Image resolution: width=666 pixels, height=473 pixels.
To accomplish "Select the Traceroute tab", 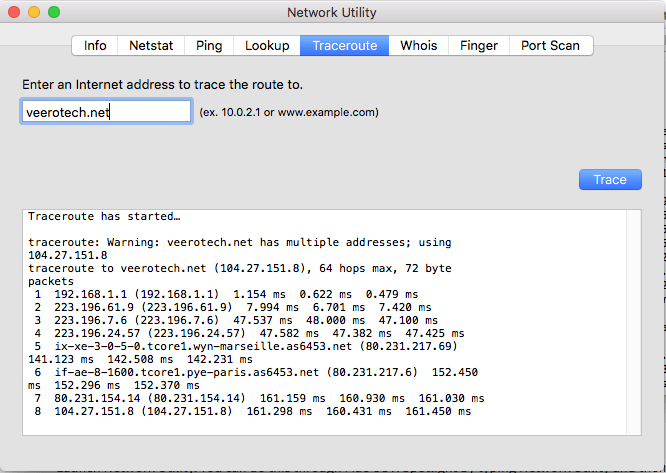I will point(344,45).
